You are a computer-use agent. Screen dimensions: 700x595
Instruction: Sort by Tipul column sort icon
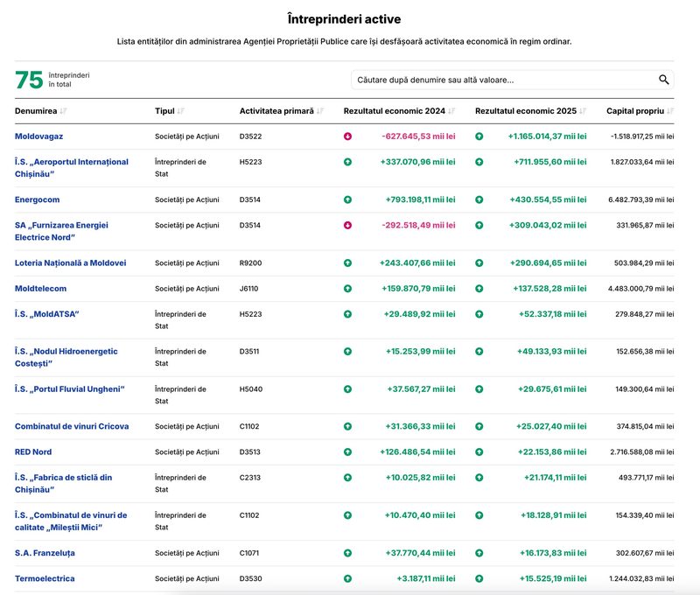tap(180, 111)
